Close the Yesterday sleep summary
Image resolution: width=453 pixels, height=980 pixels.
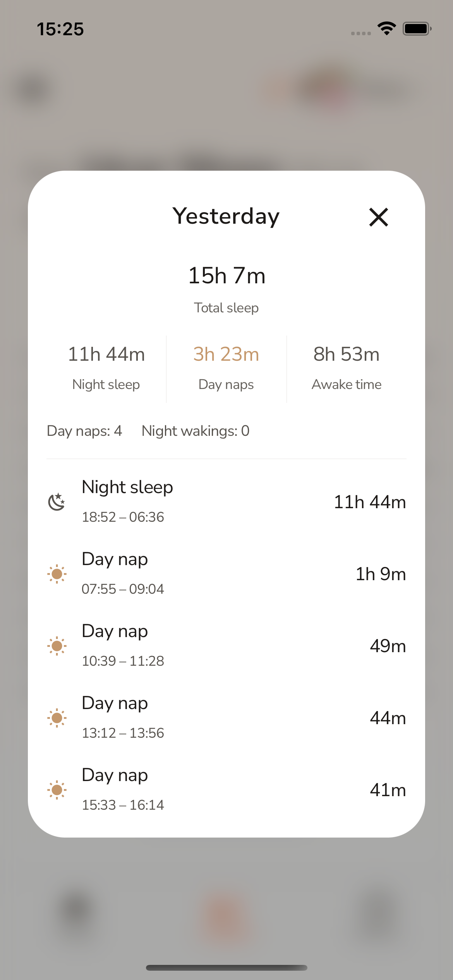click(x=378, y=217)
